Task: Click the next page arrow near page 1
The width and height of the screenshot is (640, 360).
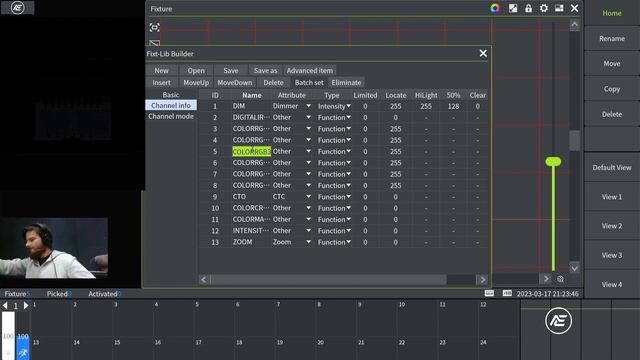Action: 26,305
